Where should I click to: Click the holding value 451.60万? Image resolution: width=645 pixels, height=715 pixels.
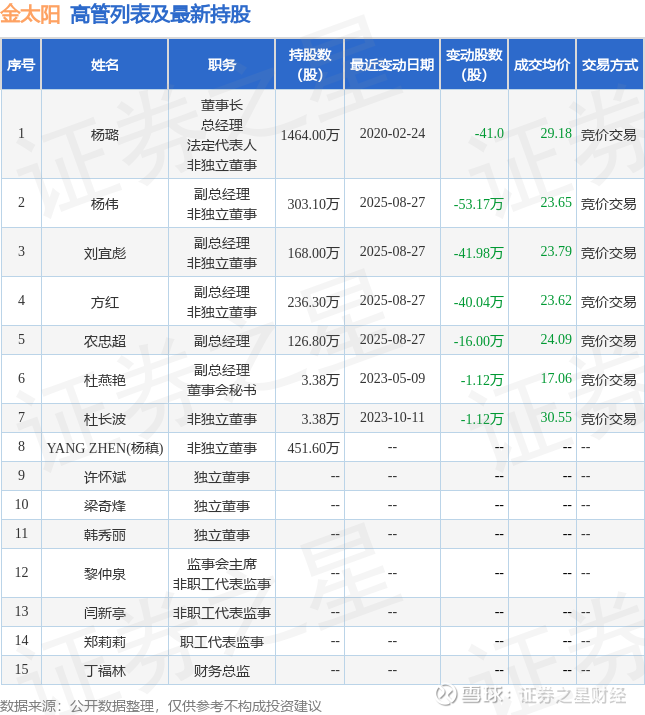tap(313, 448)
